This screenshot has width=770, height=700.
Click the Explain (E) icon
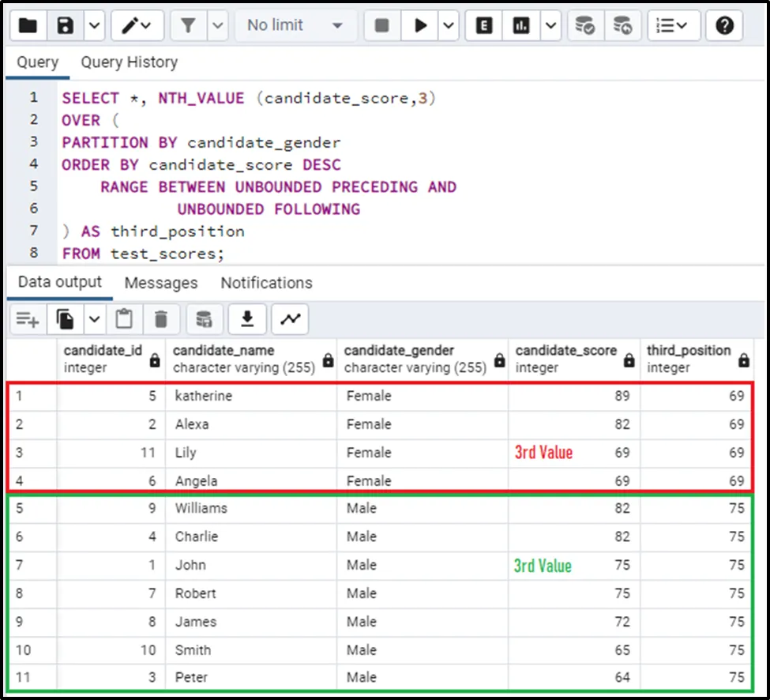point(484,26)
